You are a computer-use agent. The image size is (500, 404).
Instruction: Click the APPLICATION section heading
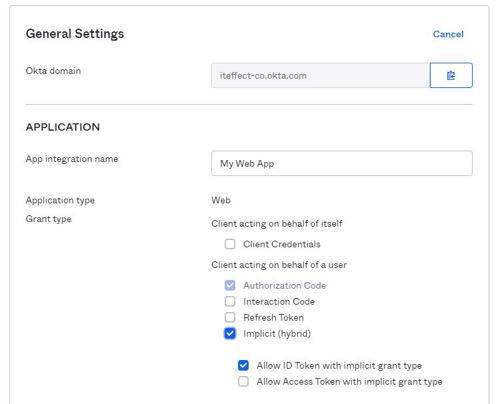(63, 127)
